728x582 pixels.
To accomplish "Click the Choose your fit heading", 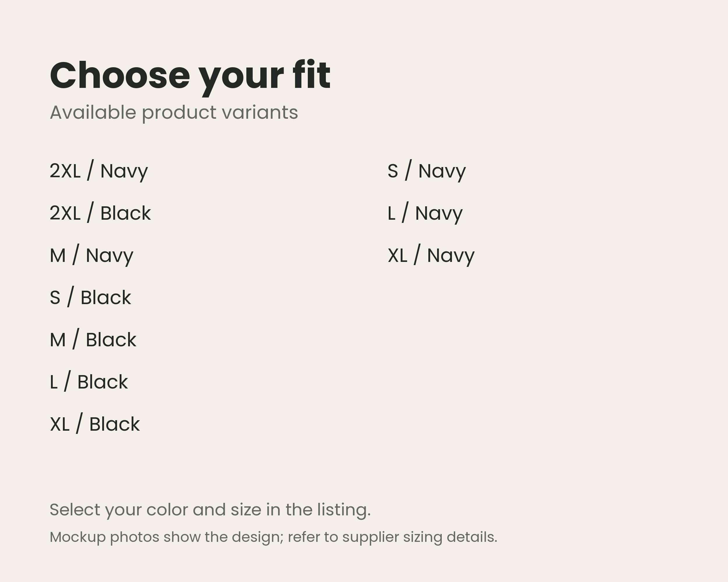I will pos(190,77).
